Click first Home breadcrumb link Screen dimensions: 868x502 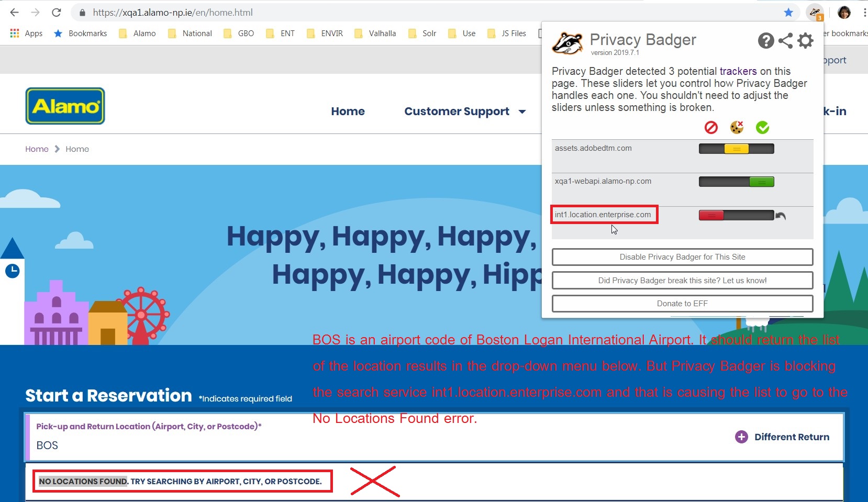click(37, 149)
